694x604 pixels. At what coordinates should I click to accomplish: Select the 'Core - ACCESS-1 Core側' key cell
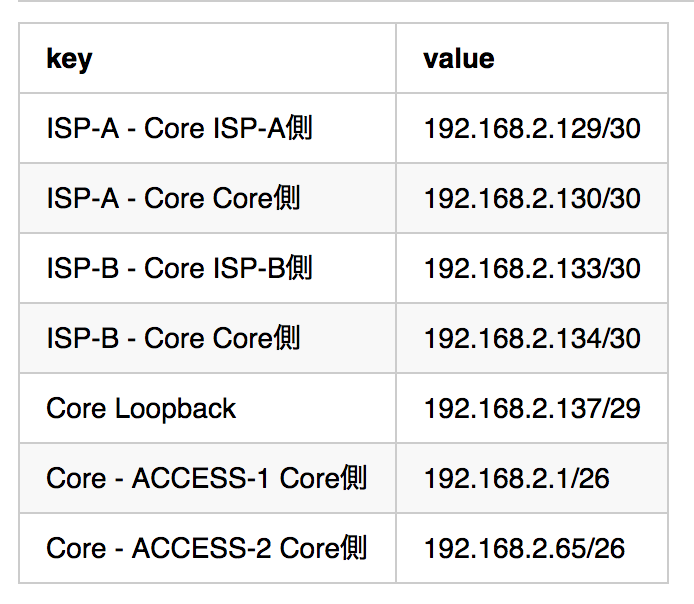click(x=206, y=478)
